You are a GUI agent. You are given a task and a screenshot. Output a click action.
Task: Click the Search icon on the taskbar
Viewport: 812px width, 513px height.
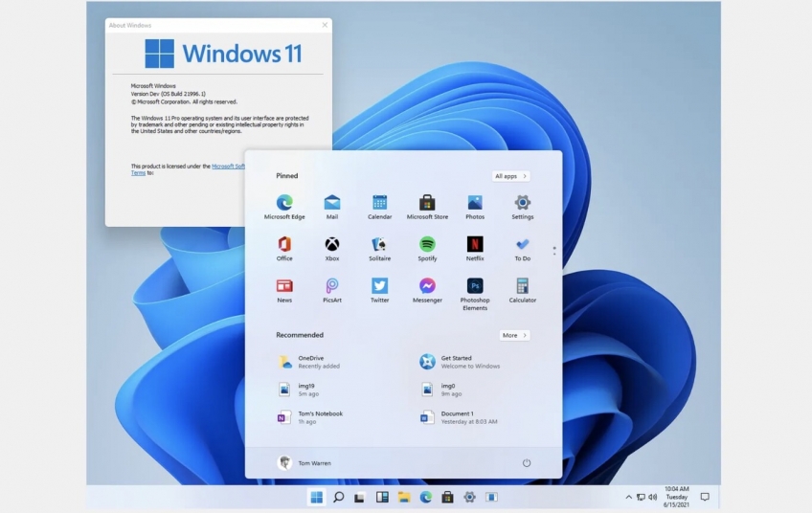tap(338, 498)
